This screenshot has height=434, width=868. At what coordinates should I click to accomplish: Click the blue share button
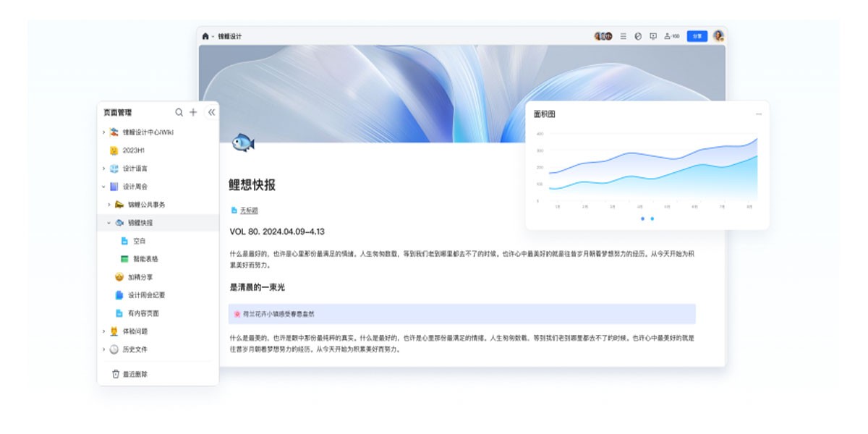click(697, 36)
